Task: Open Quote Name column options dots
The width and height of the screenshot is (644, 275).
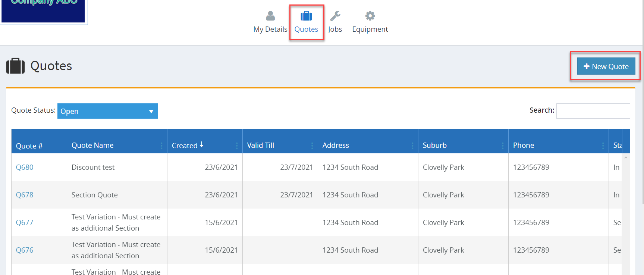Action: [x=161, y=146]
